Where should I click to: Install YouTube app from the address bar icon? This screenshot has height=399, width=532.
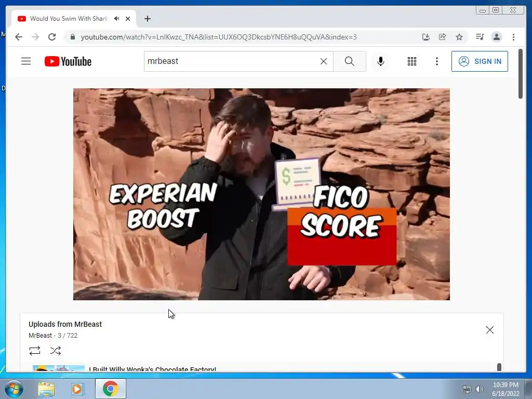click(x=426, y=37)
